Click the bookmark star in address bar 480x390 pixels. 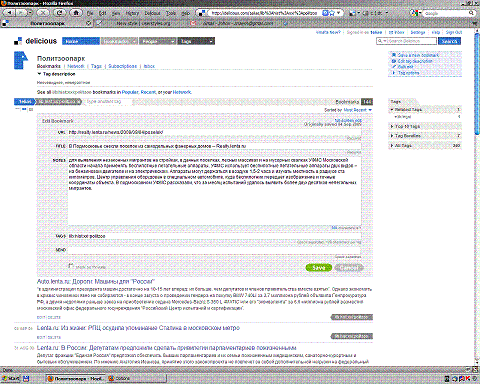pos(332,13)
